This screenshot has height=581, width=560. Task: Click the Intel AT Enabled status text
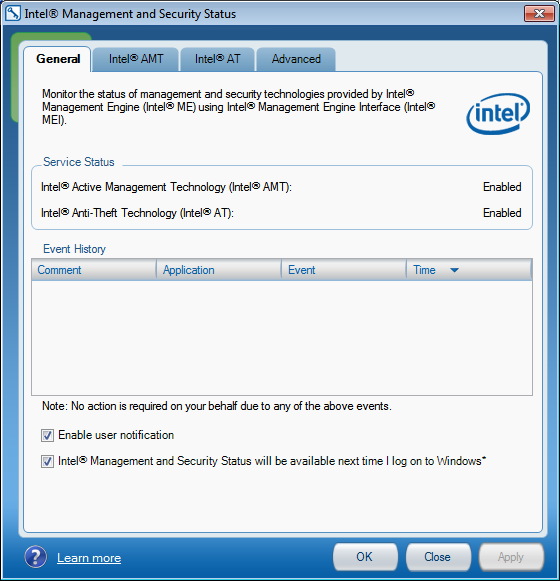click(502, 213)
